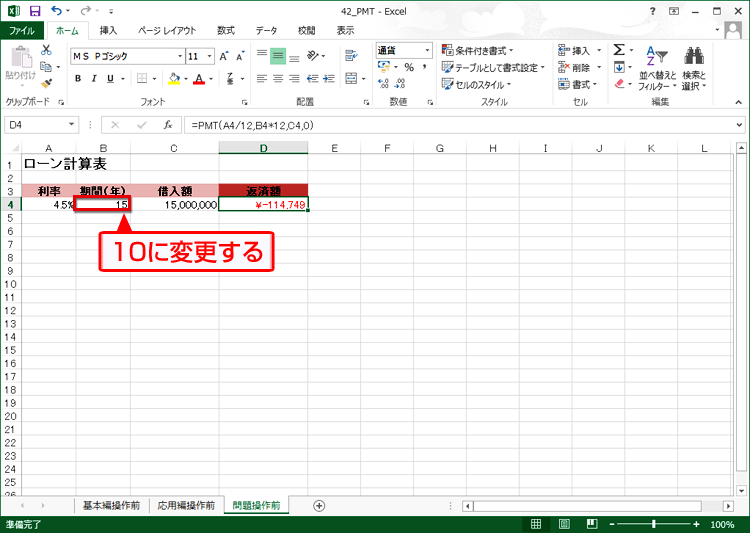This screenshot has width=750, height=533.
Task: Click the paste clipboard icon
Action: (x=21, y=57)
